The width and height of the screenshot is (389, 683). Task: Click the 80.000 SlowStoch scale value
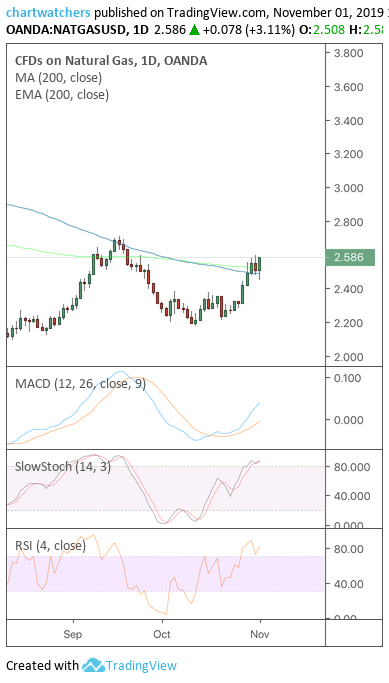(352, 467)
